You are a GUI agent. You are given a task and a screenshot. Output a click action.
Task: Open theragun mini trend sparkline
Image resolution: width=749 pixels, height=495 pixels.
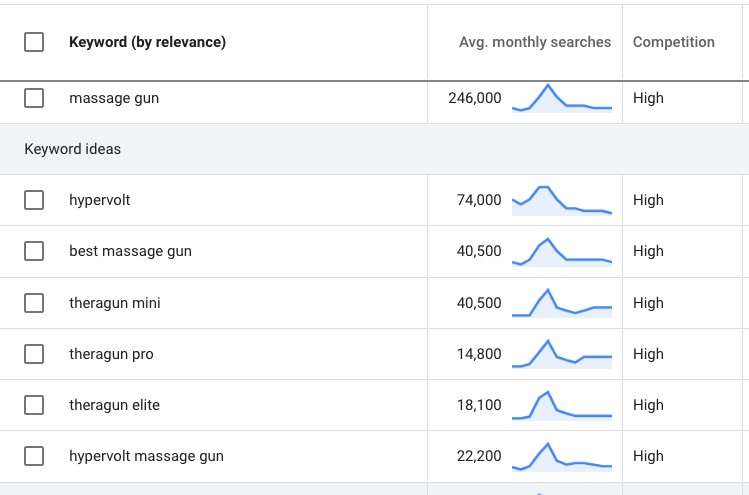[561, 303]
